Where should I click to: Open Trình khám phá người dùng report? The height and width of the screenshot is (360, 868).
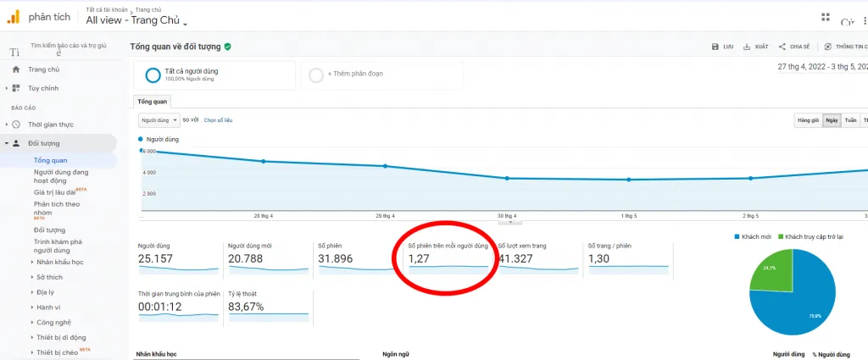pyautogui.click(x=58, y=246)
